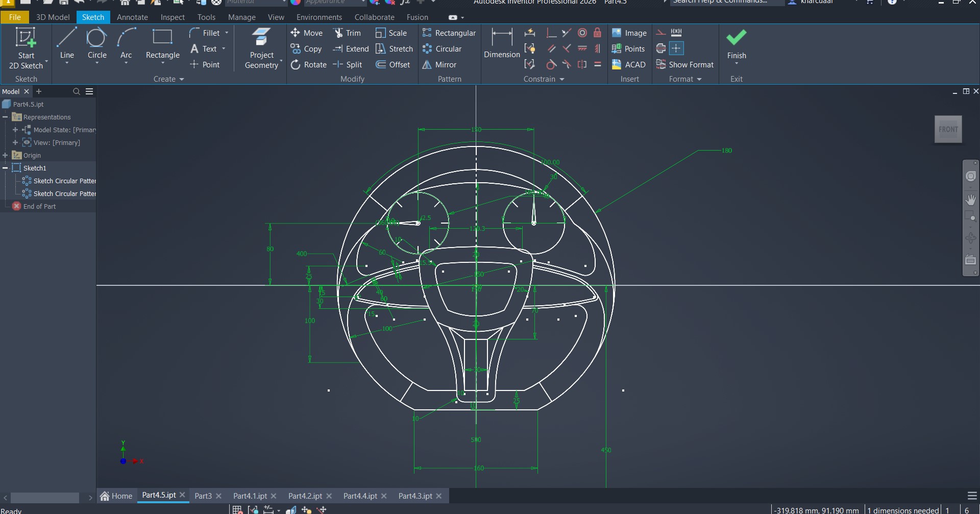Choose the Trim tool in Modify

coord(348,33)
